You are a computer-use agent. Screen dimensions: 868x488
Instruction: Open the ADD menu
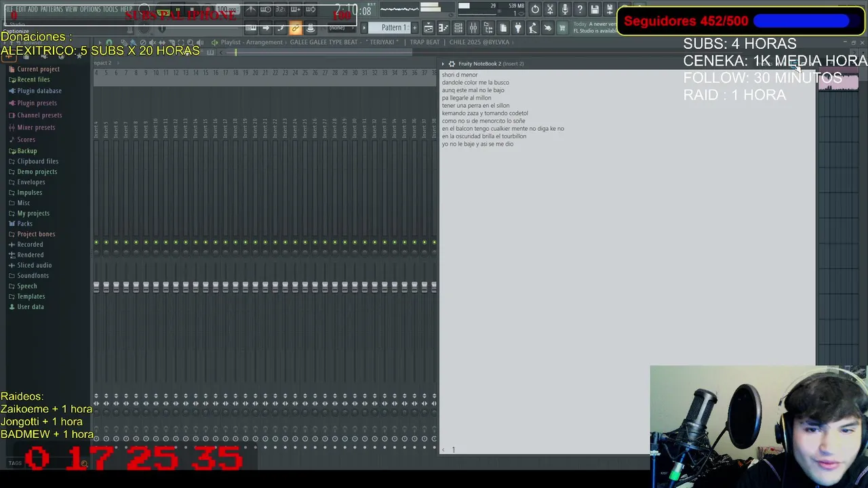pyautogui.click(x=33, y=9)
